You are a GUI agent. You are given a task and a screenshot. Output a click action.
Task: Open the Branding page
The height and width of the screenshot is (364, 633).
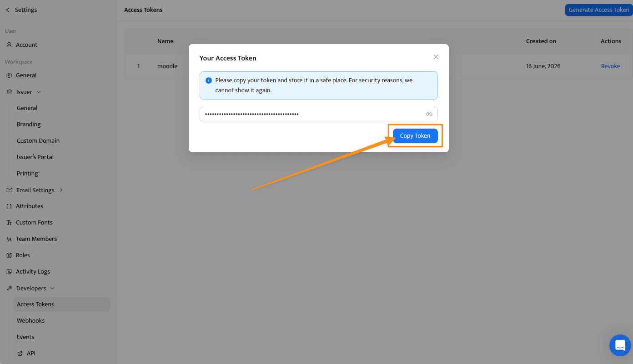click(x=29, y=124)
